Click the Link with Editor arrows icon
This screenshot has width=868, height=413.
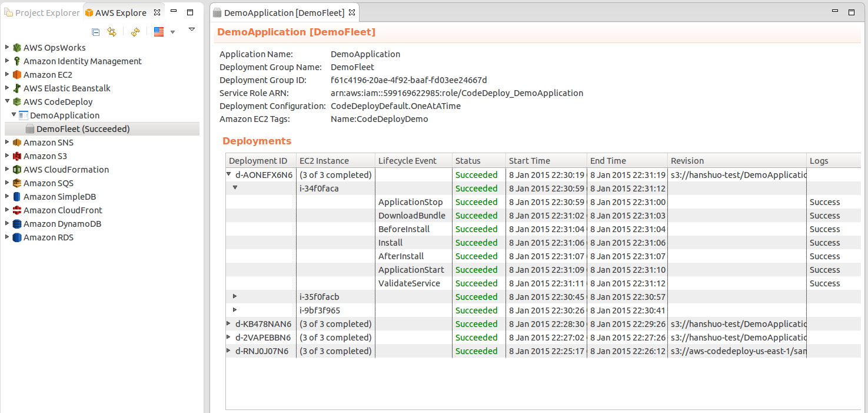point(112,32)
